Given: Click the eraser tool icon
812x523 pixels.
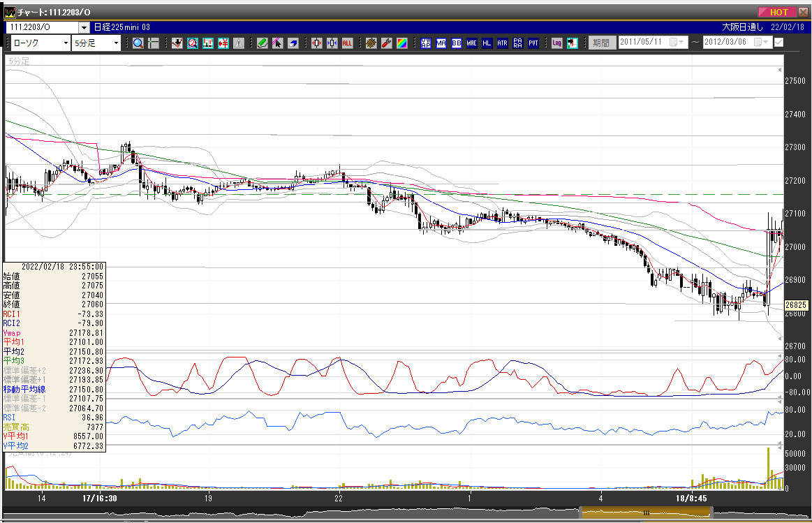Looking at the screenshot, I should [x=293, y=43].
